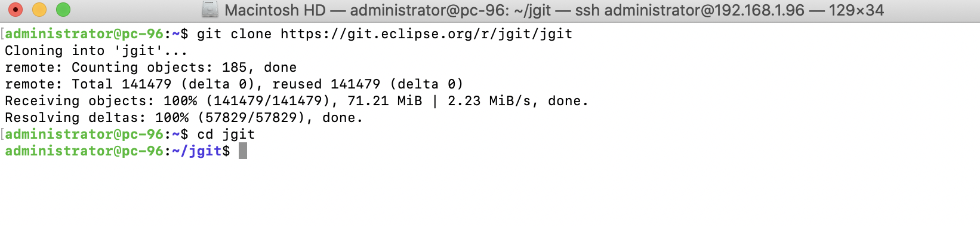Click the 'cd jgit' command text
Viewport: 980px width, 226px height.
(x=226, y=135)
